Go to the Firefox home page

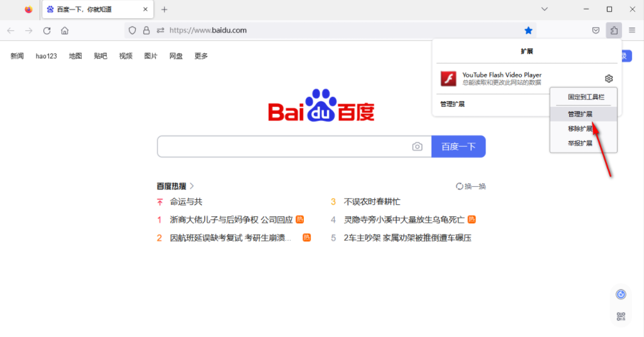65,30
